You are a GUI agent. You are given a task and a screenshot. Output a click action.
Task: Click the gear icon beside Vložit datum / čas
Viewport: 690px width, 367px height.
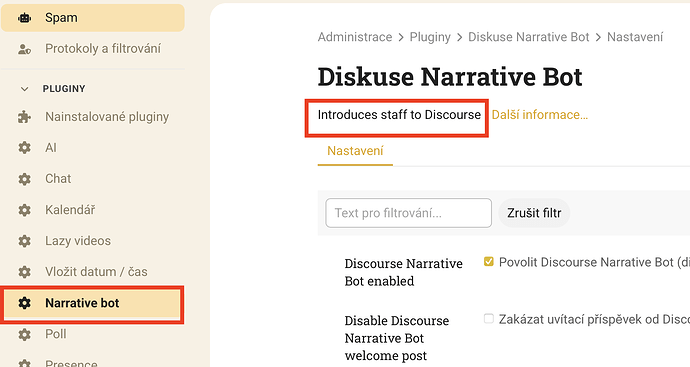(x=24, y=272)
